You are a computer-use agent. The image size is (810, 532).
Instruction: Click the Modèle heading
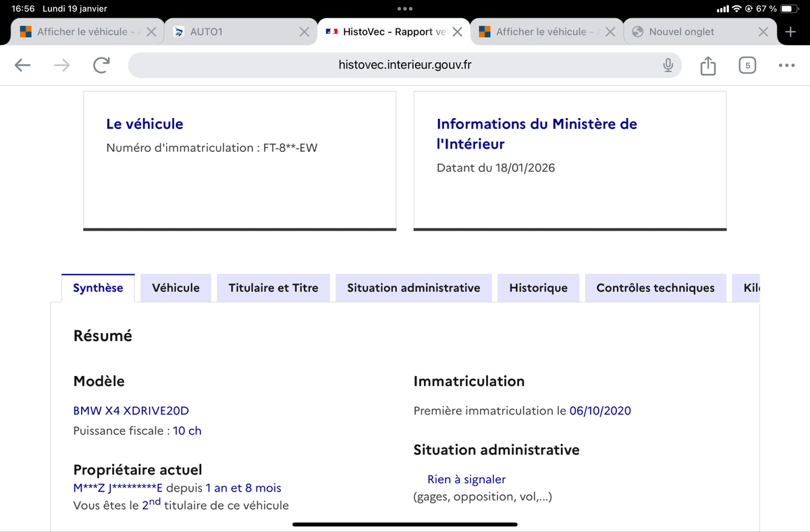point(99,381)
